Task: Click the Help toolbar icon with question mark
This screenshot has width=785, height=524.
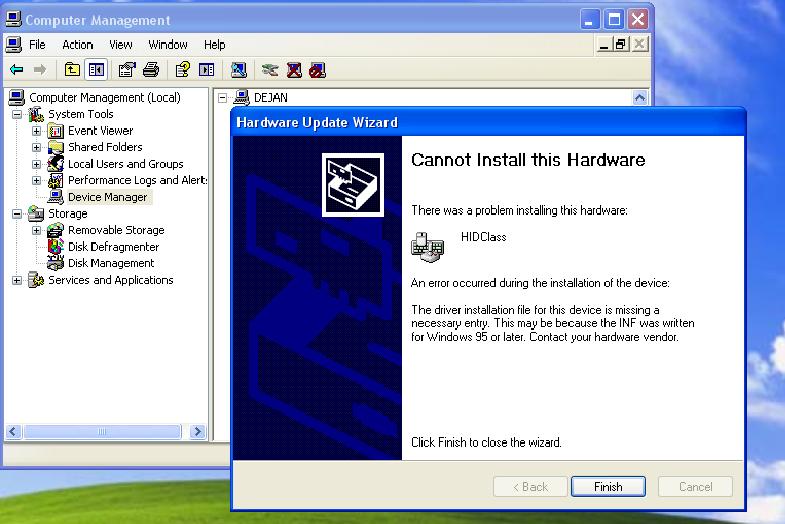Action: point(183,70)
